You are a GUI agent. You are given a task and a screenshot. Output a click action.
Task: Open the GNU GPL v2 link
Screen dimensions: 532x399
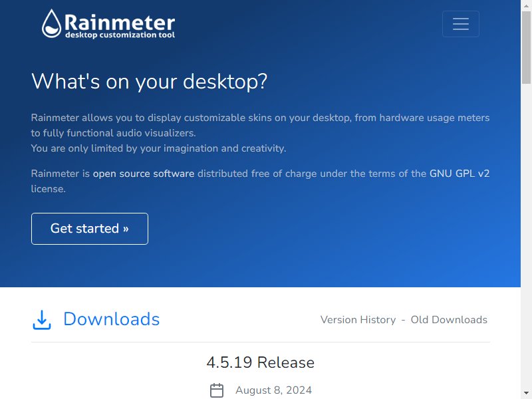[460, 174]
